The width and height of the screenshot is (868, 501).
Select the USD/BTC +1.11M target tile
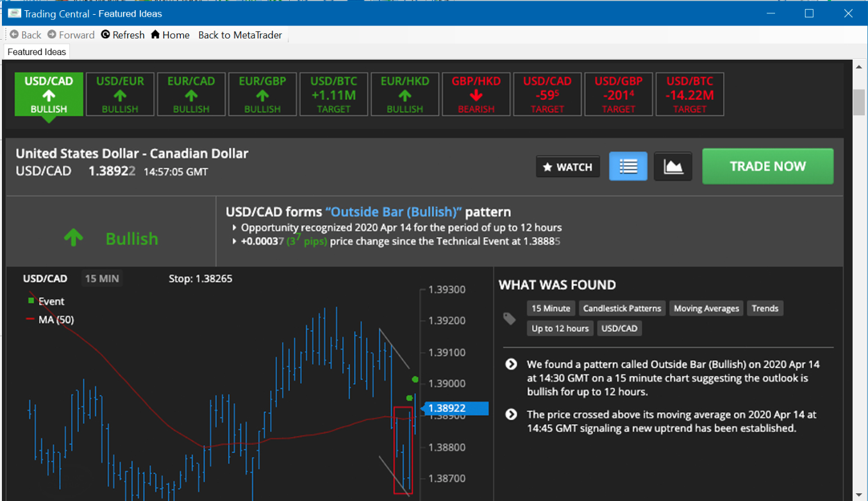pos(333,94)
